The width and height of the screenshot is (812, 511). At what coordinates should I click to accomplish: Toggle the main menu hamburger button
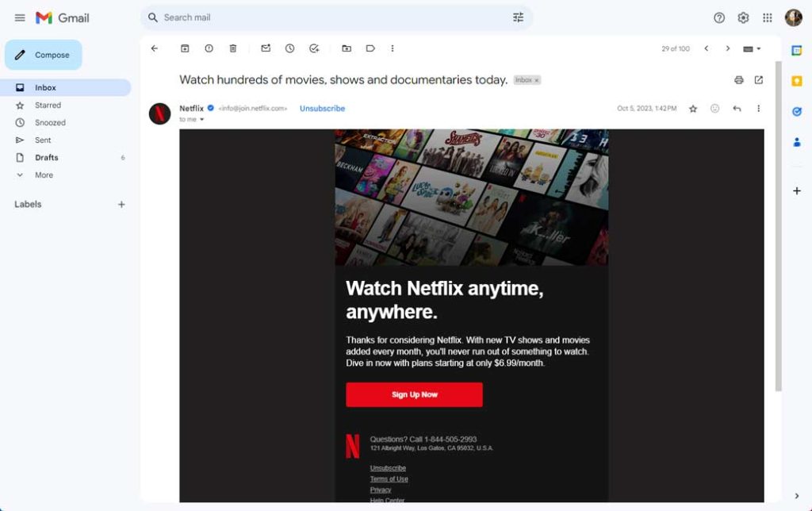tap(20, 17)
